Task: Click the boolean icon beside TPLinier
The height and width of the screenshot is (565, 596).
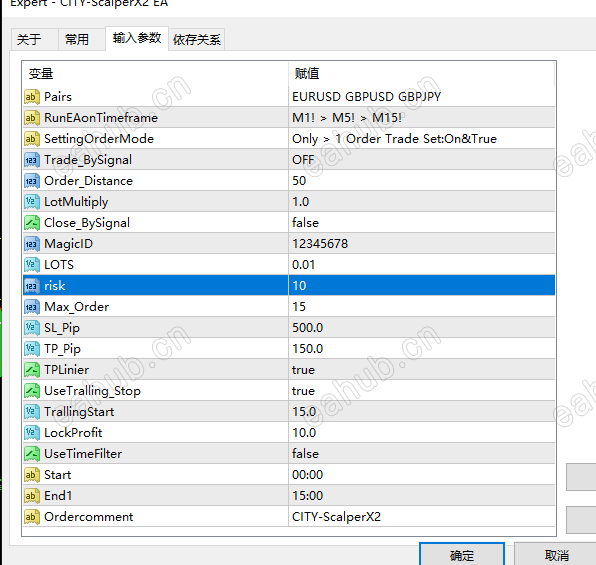Action: tap(32, 370)
